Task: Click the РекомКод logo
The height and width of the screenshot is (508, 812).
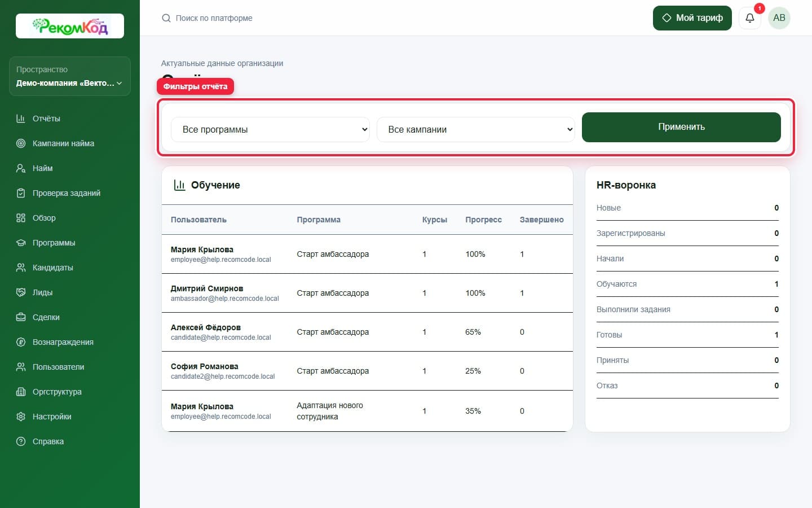Action: pyautogui.click(x=70, y=26)
